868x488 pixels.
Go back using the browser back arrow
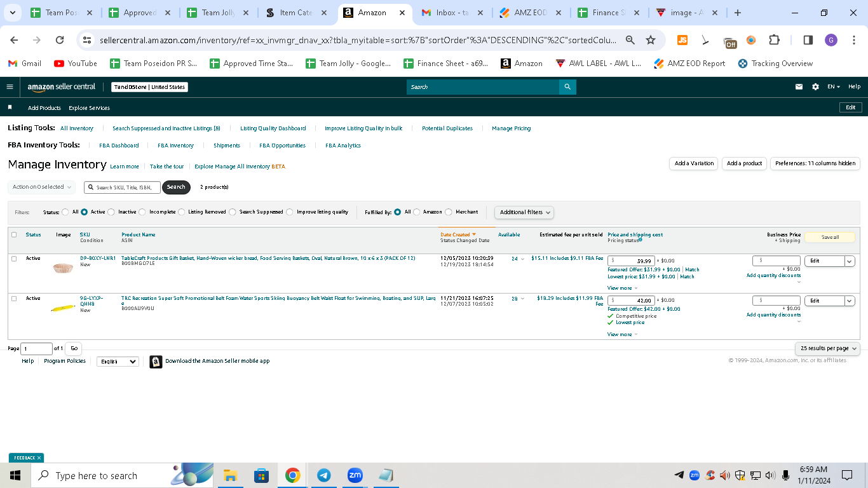[14, 40]
